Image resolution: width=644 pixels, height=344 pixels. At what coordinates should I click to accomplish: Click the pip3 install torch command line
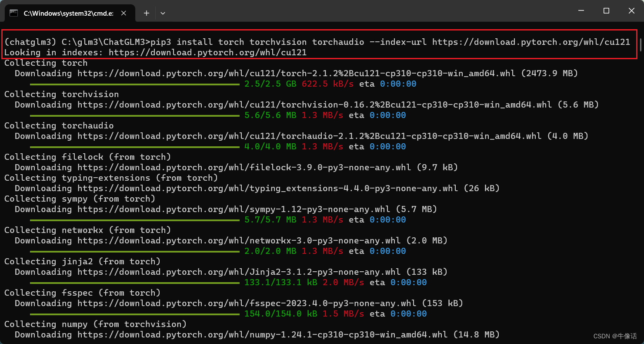tap(317, 42)
